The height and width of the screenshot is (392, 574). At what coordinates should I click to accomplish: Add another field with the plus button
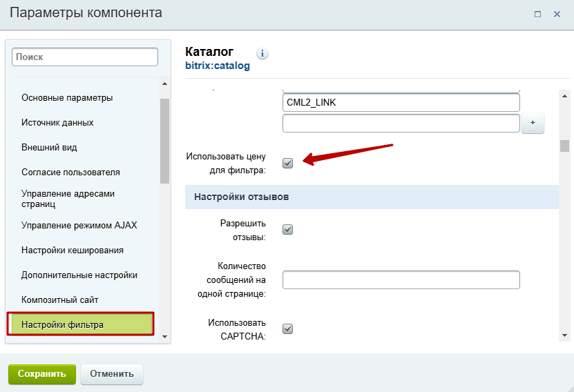pos(533,123)
